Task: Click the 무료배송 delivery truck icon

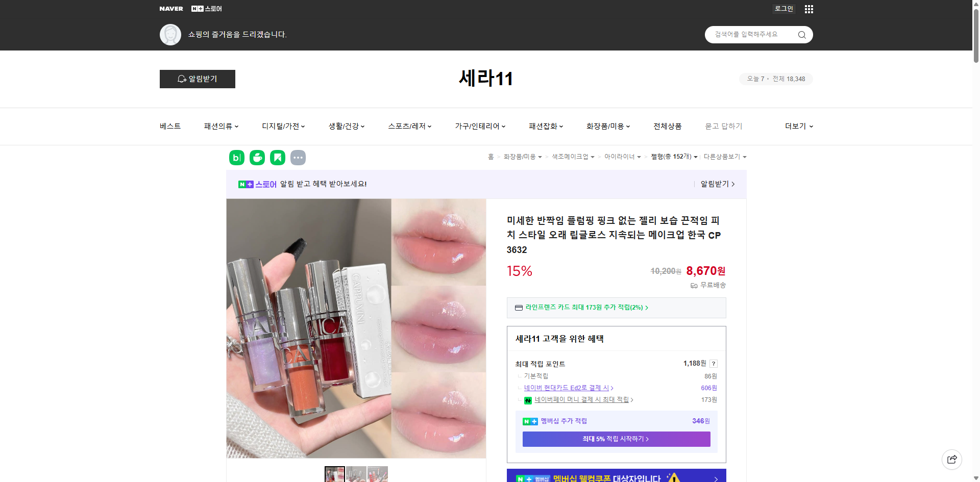Action: pyautogui.click(x=694, y=286)
